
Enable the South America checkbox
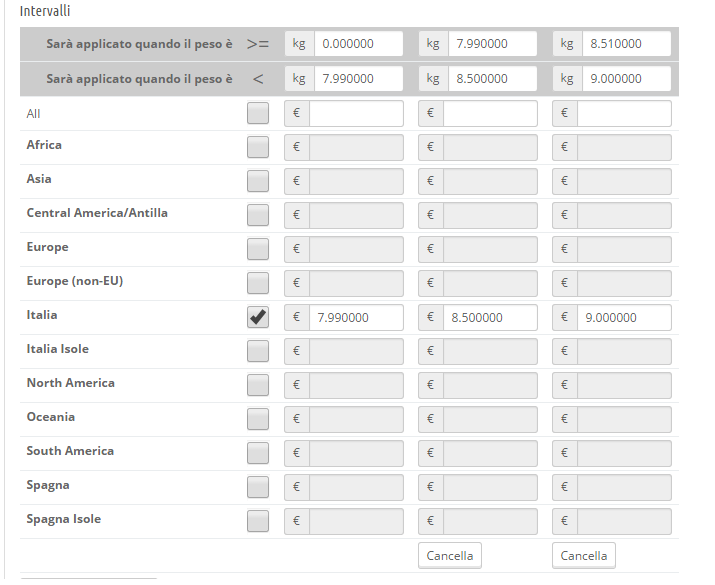coord(258,453)
